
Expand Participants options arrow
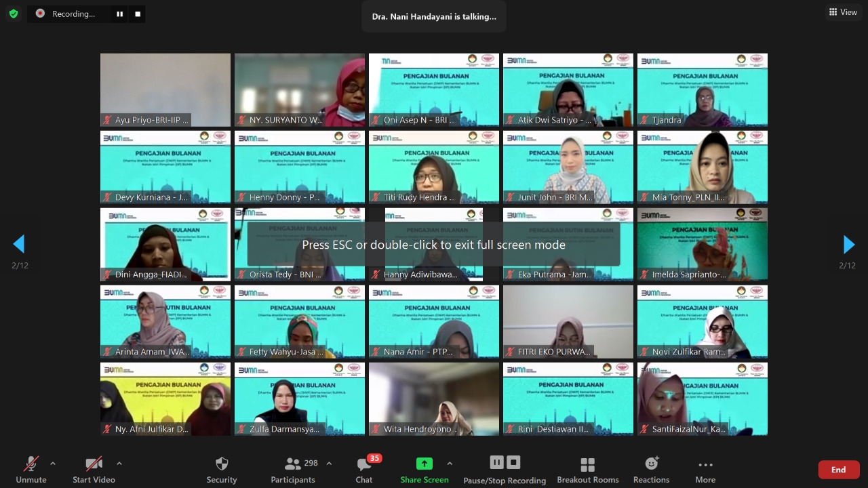tap(329, 464)
